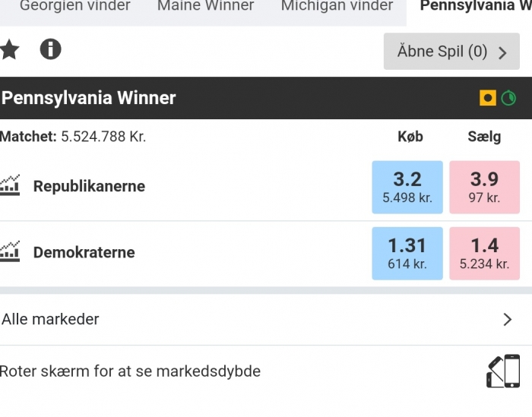Screen dimensions: 532x417
Task: Switch to the Georgien vinder tab
Action: click(x=75, y=6)
